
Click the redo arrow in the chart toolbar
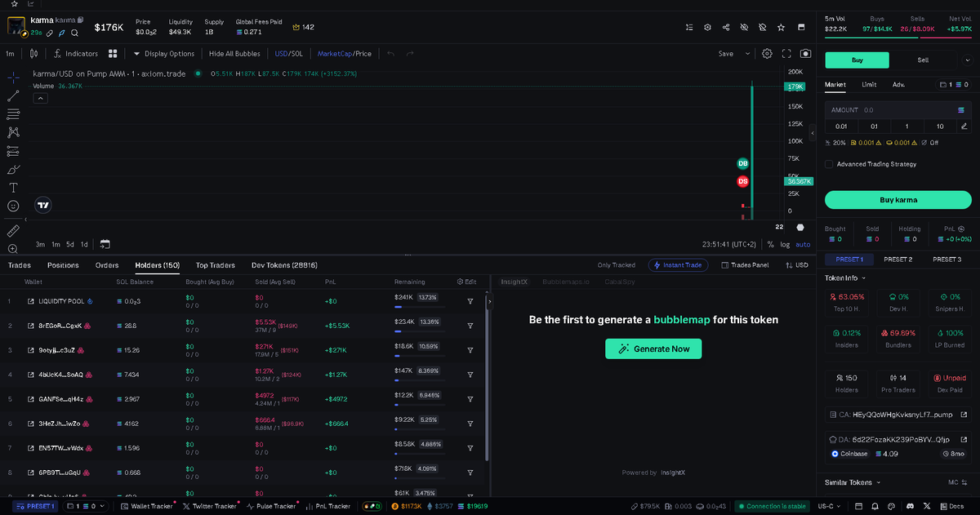pyautogui.click(x=410, y=54)
